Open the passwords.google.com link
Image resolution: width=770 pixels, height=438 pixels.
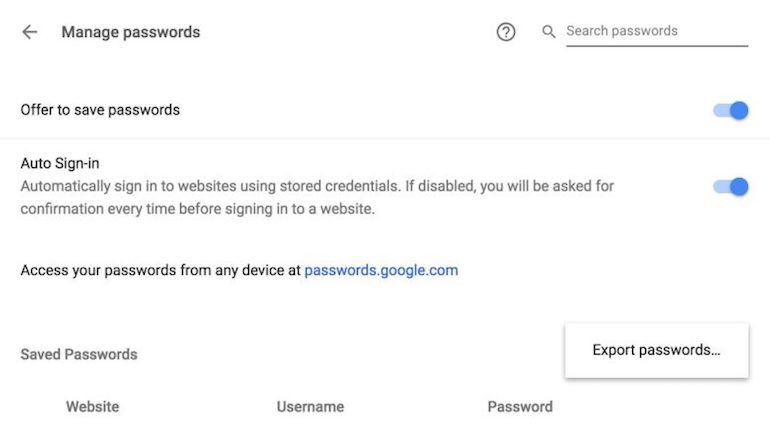tap(381, 270)
